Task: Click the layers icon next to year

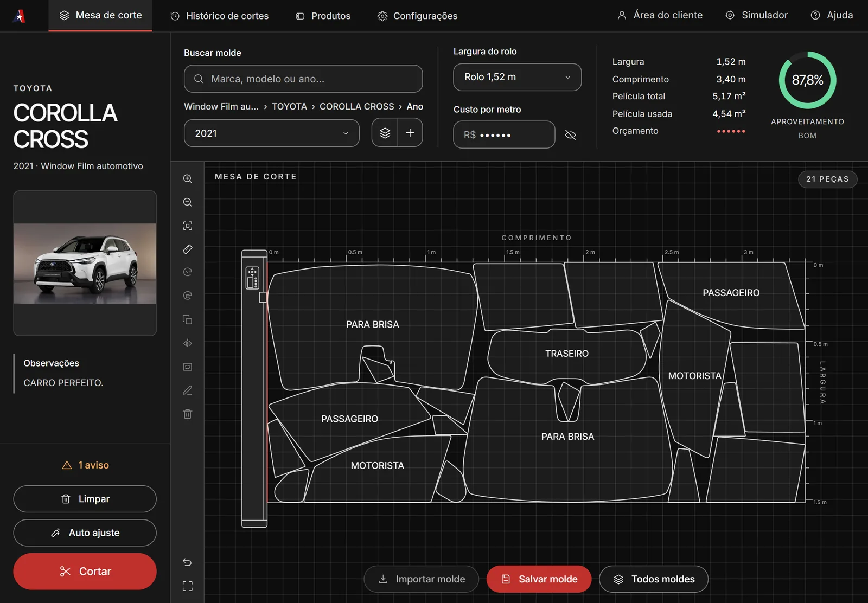Action: [385, 133]
